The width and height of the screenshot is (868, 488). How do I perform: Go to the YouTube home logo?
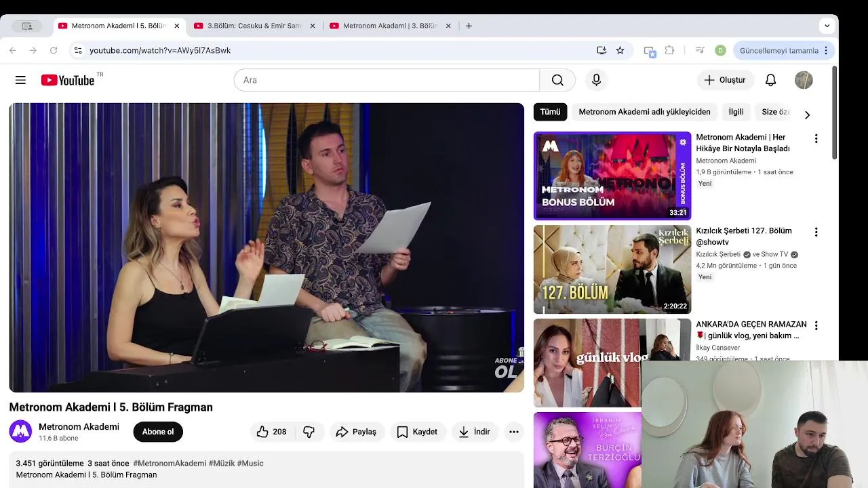coord(68,80)
